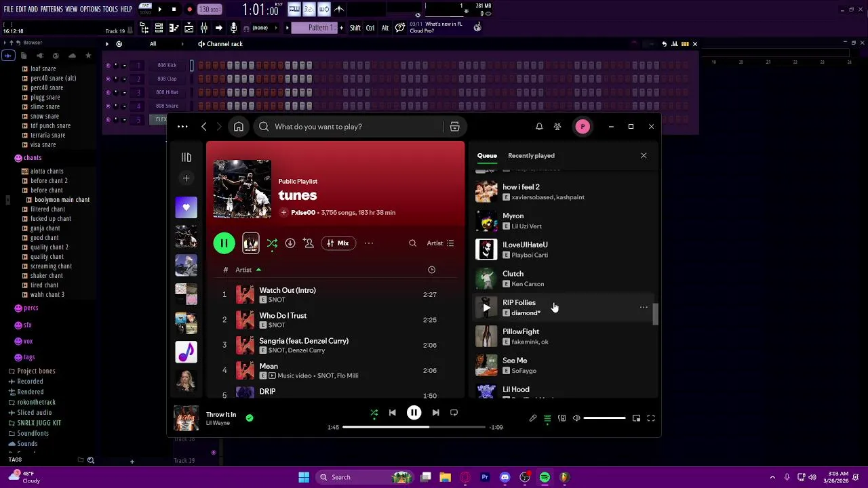Image resolution: width=868 pixels, height=488 pixels.
Task: Toggle the queue icon in the player bar
Action: pos(547,418)
